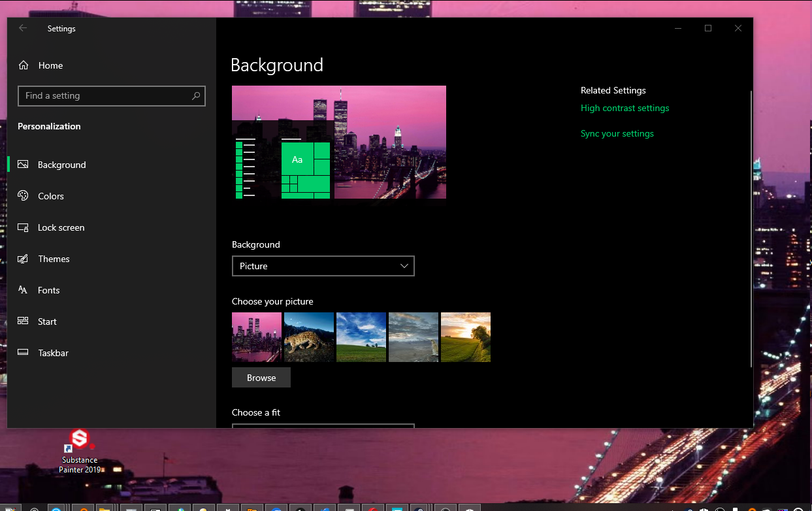Maximize the Settings window
The width and height of the screenshot is (812, 511).
[708, 28]
